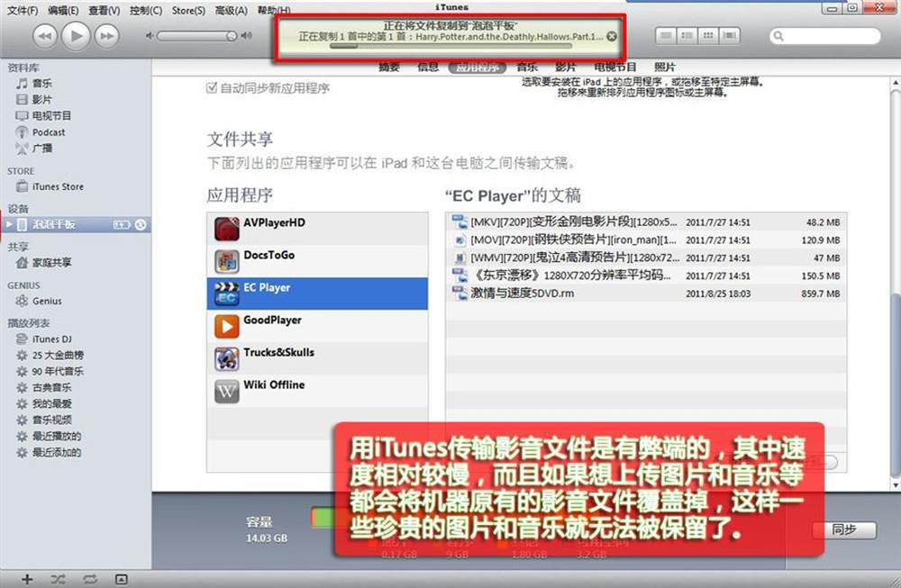The height and width of the screenshot is (588, 901).
Task: Open the 文件(F) menu
Action: point(23,10)
